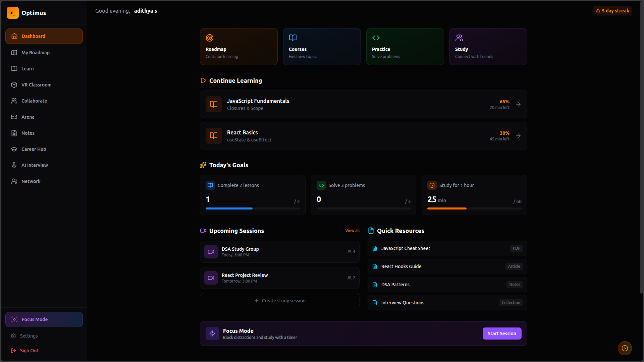Viewport: 644px width, 362px height.
Task: Open Arena via gamepad icon
Action: 14,117
